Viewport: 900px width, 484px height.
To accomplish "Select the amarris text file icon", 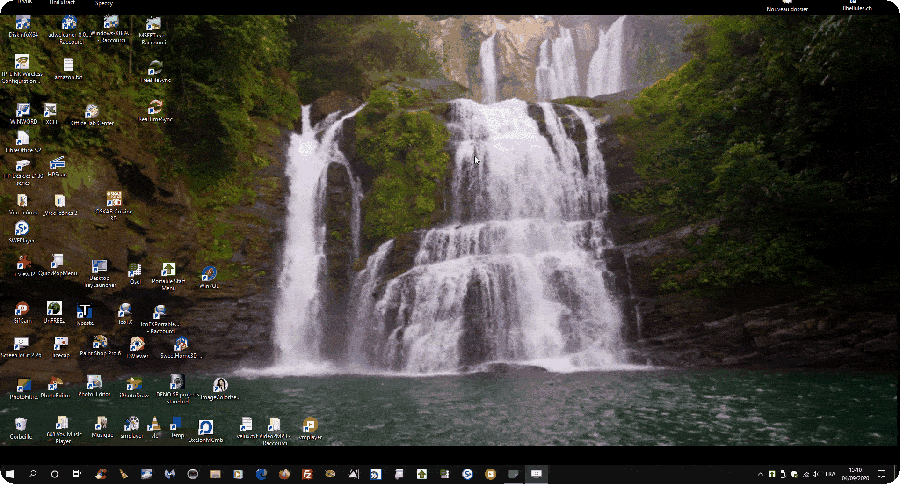I will (x=68, y=66).
